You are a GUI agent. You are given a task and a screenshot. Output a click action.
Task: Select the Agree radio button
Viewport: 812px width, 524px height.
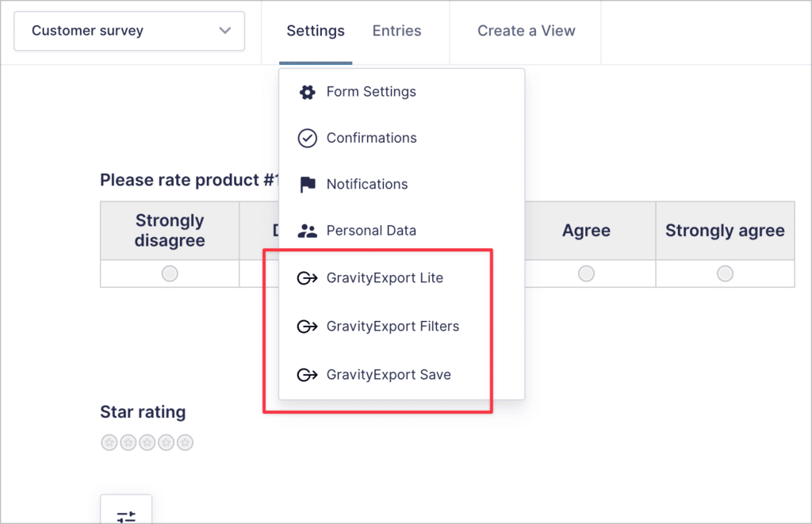coord(586,273)
